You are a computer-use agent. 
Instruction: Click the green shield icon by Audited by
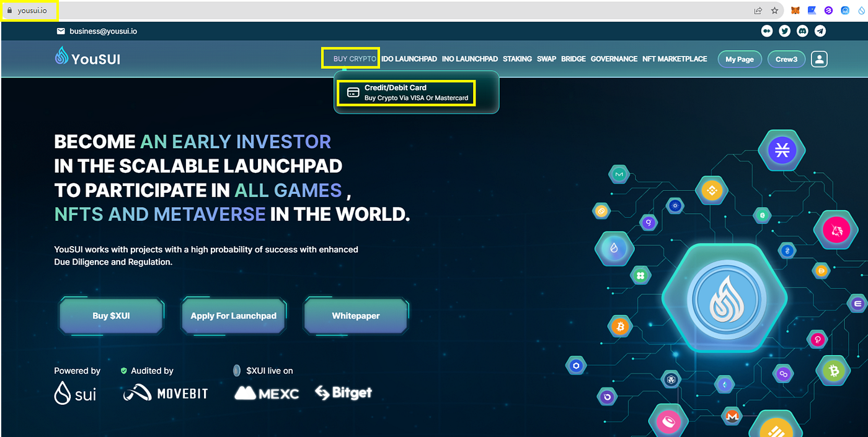[124, 371]
